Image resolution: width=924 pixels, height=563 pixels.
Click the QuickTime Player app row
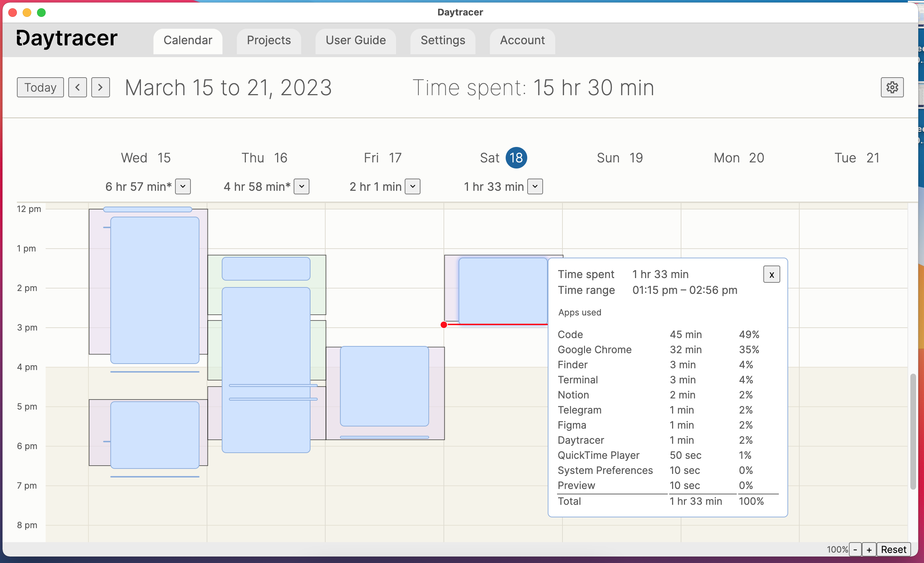pyautogui.click(x=667, y=455)
